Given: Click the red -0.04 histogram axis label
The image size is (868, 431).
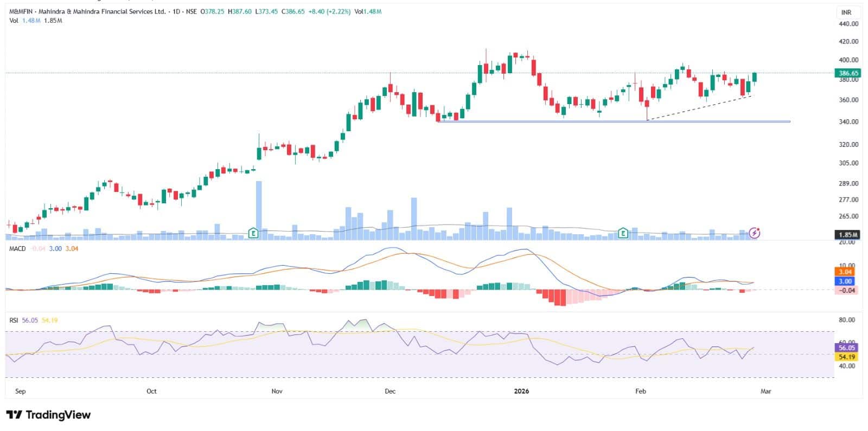Looking at the screenshot, I should (846, 291).
